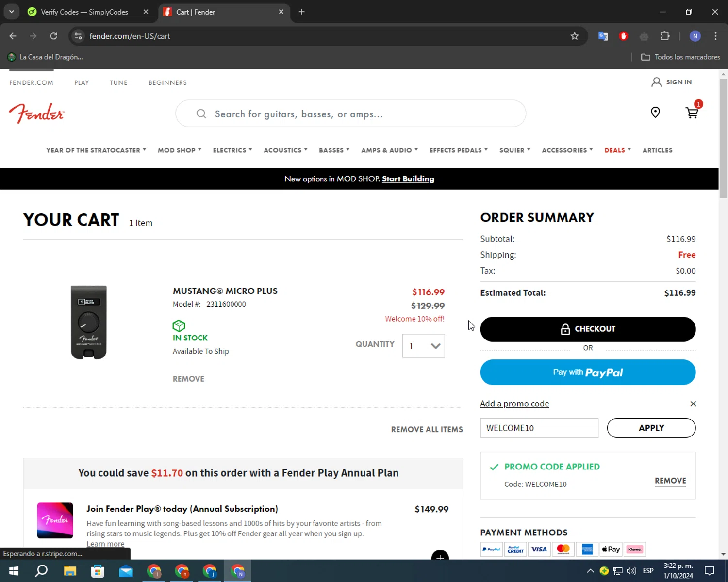
Task: Remove the WELCOME10 promo code
Action: pos(670,481)
